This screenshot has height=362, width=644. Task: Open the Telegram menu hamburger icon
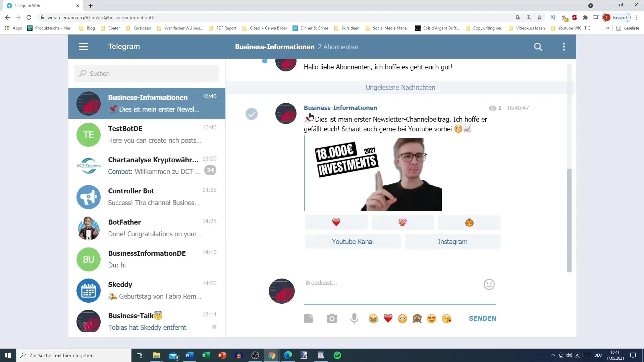[84, 46]
